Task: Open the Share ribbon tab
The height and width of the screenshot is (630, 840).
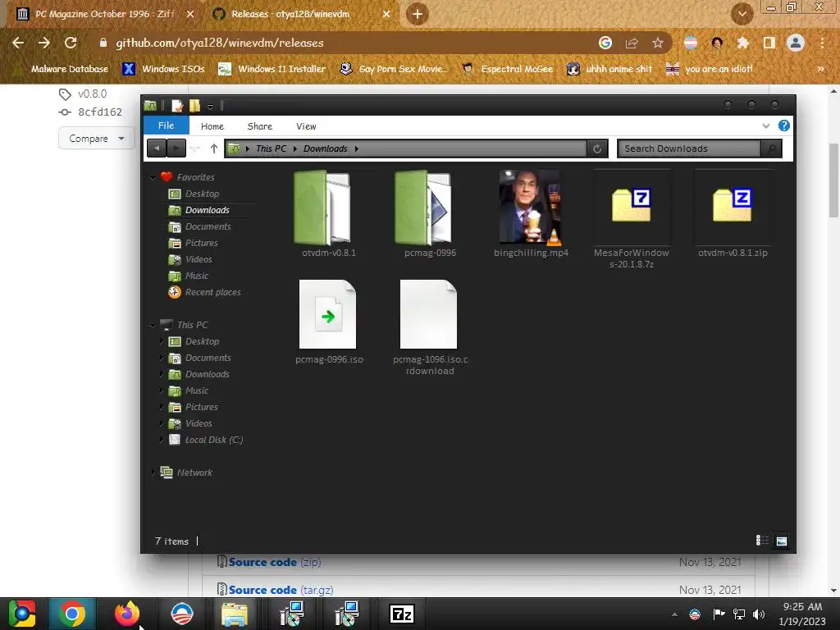Action: [x=260, y=126]
